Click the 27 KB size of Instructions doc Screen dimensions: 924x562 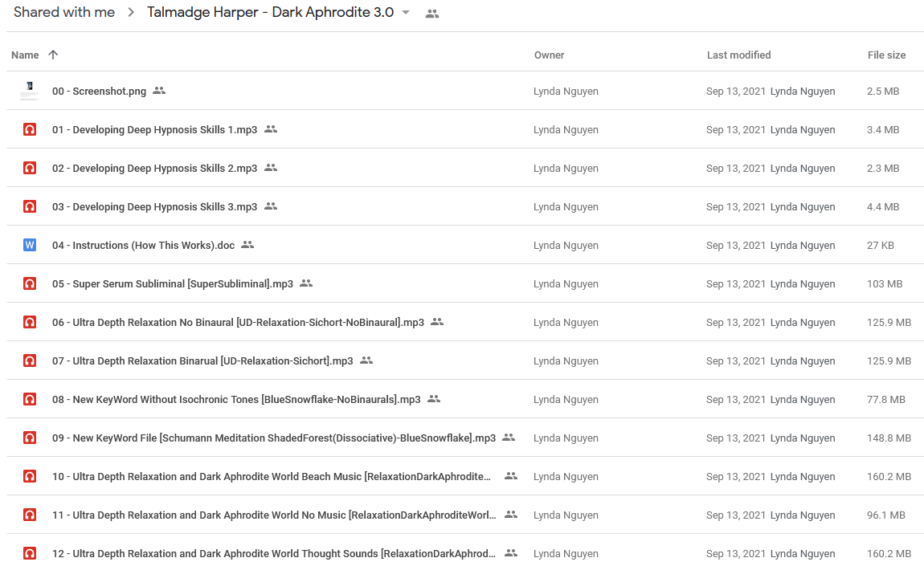(x=881, y=246)
